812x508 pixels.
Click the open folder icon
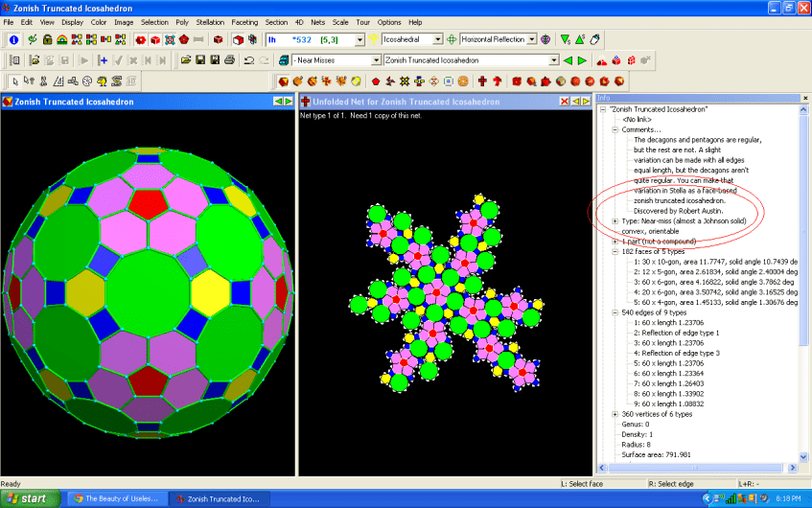(186, 60)
